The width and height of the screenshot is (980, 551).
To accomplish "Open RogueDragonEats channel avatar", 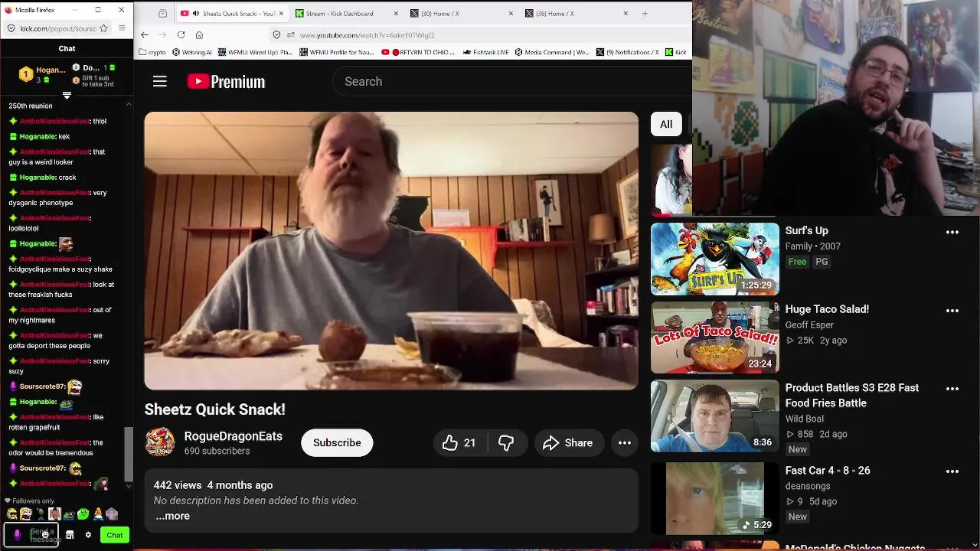I will (160, 442).
